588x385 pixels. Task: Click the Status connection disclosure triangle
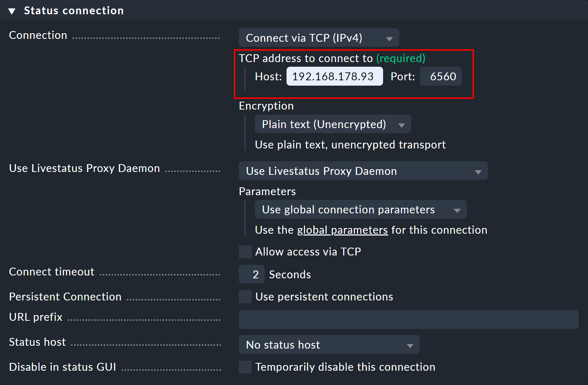[x=12, y=10]
